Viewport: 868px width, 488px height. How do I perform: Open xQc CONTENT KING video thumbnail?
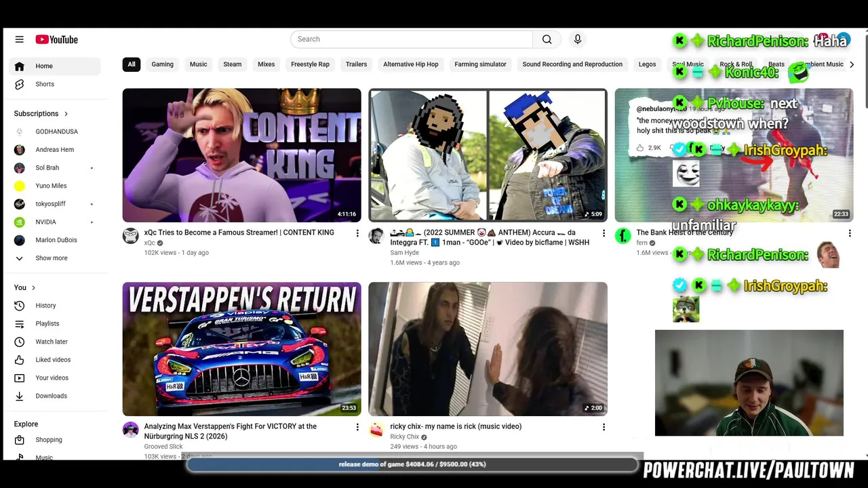(242, 155)
